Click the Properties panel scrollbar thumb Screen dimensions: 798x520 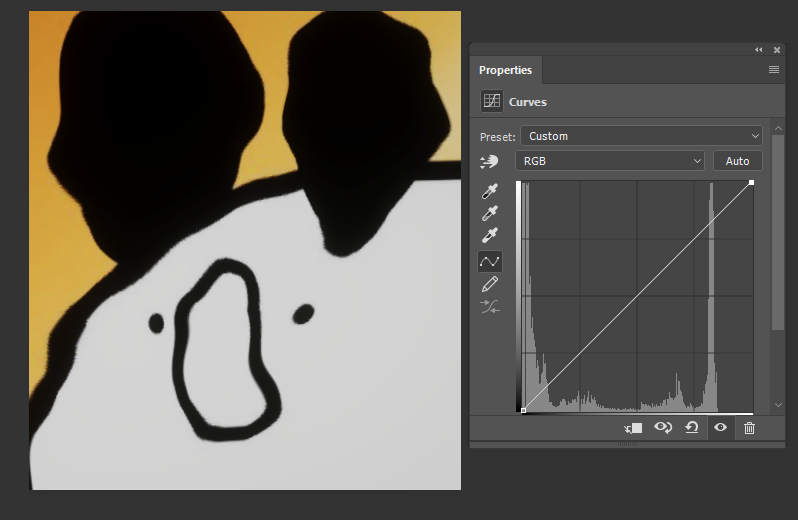coord(778,232)
